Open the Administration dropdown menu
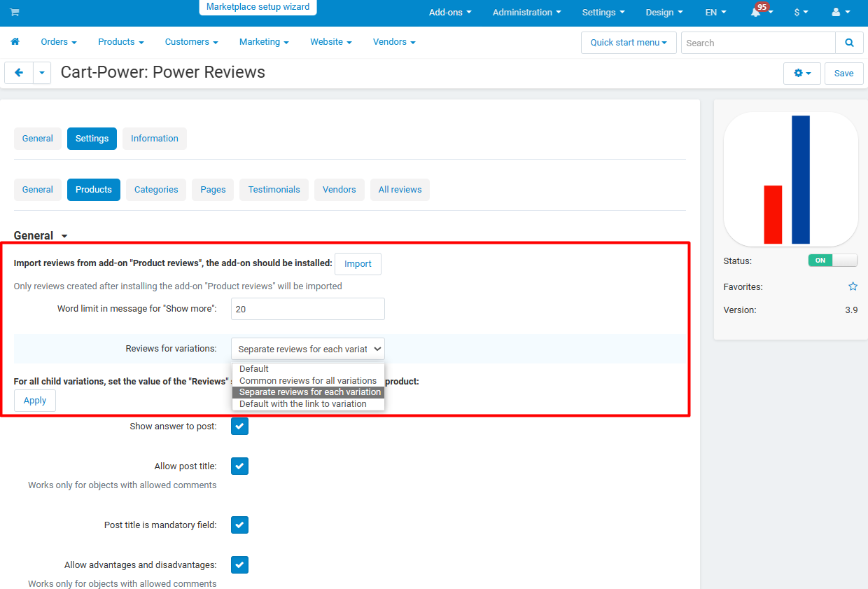868x589 pixels. click(527, 13)
